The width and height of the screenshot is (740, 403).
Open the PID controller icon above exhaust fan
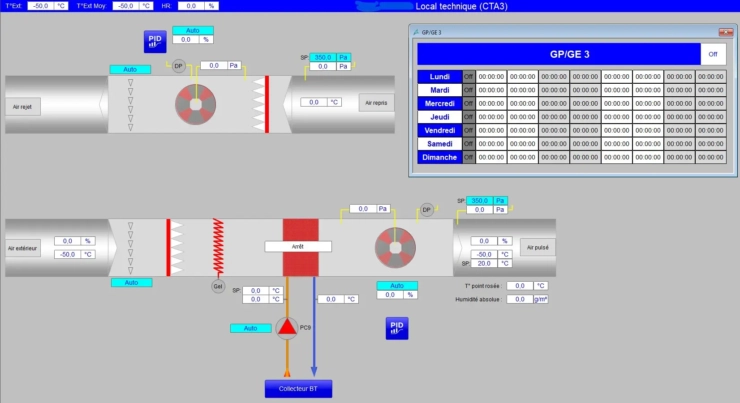coord(154,41)
